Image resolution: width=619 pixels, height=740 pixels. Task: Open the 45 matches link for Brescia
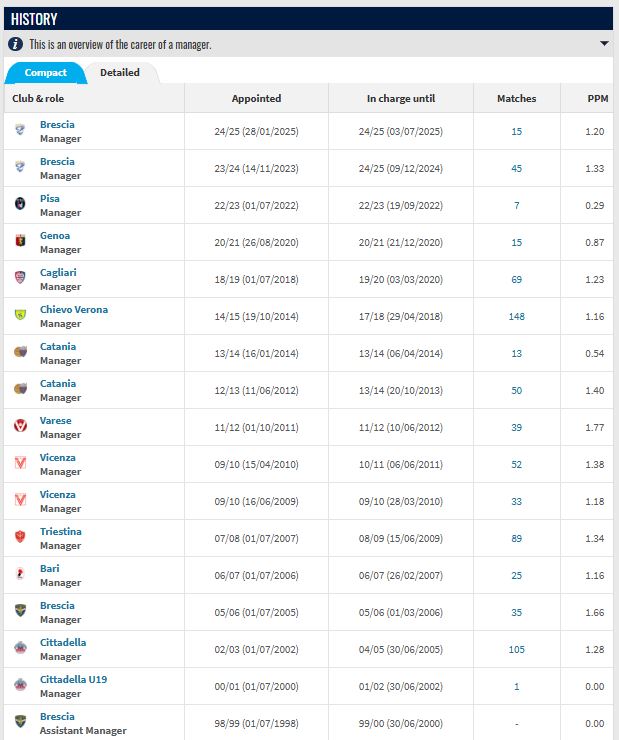[517, 168]
